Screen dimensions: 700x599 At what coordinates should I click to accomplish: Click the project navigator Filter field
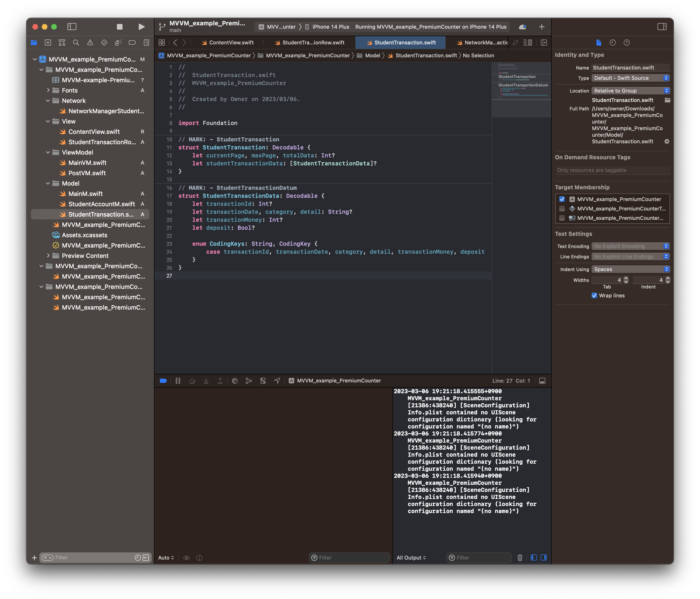(91, 558)
